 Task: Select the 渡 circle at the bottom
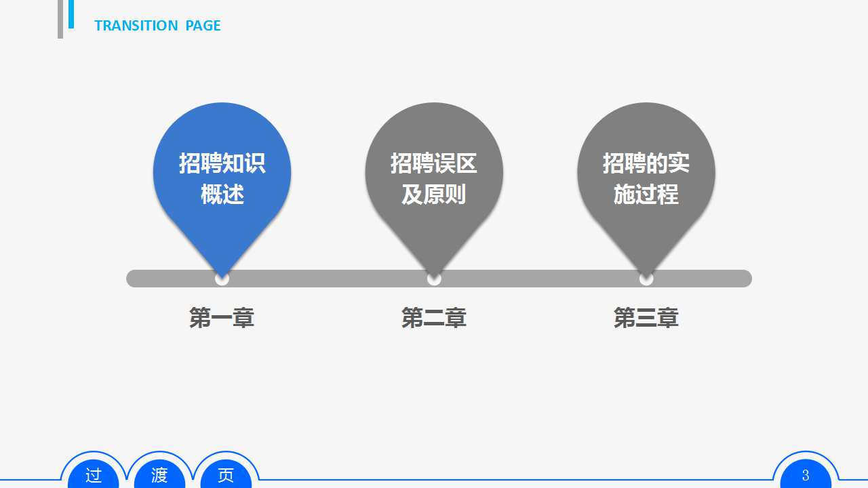[159, 474]
